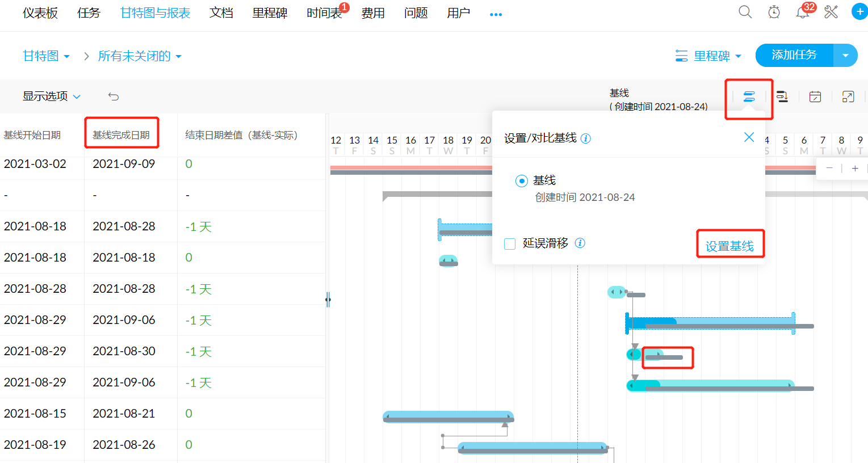
Task: Open the 显示选项 dropdown
Action: [x=51, y=96]
